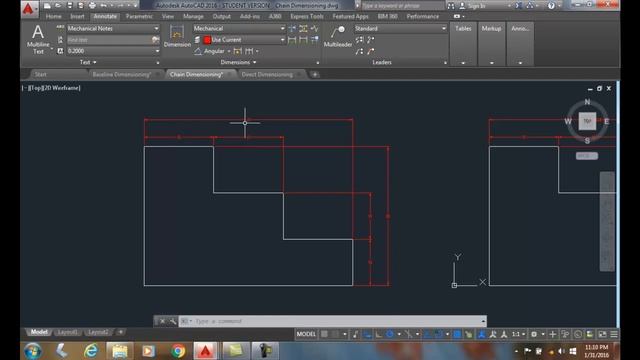Click the Open file icon in quick access
Image resolution: width=640 pixels, height=360 pixels.
pyautogui.click(x=58, y=6)
